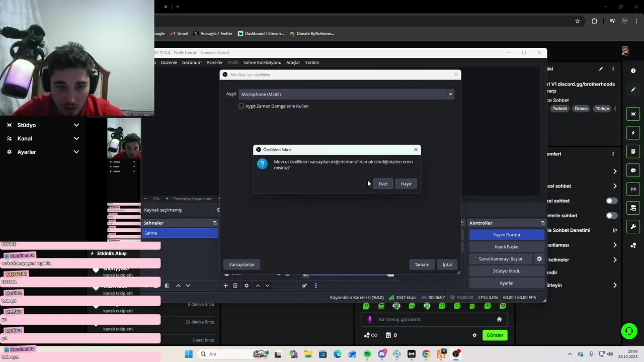
Task: Move source down with the arrow
Action: click(x=267, y=286)
